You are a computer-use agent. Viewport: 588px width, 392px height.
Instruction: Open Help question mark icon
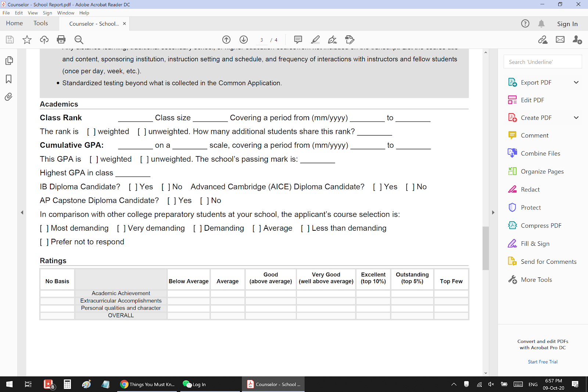[x=525, y=24]
